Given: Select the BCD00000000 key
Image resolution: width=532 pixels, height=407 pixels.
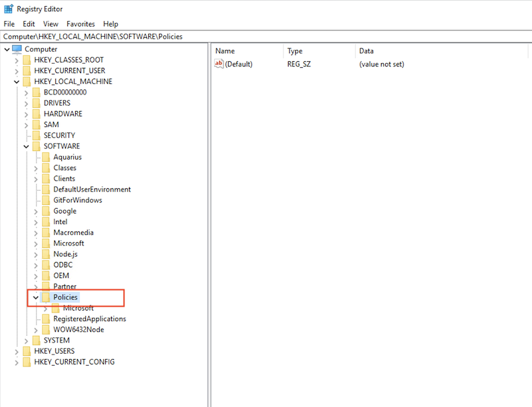Looking at the screenshot, I should pos(65,92).
